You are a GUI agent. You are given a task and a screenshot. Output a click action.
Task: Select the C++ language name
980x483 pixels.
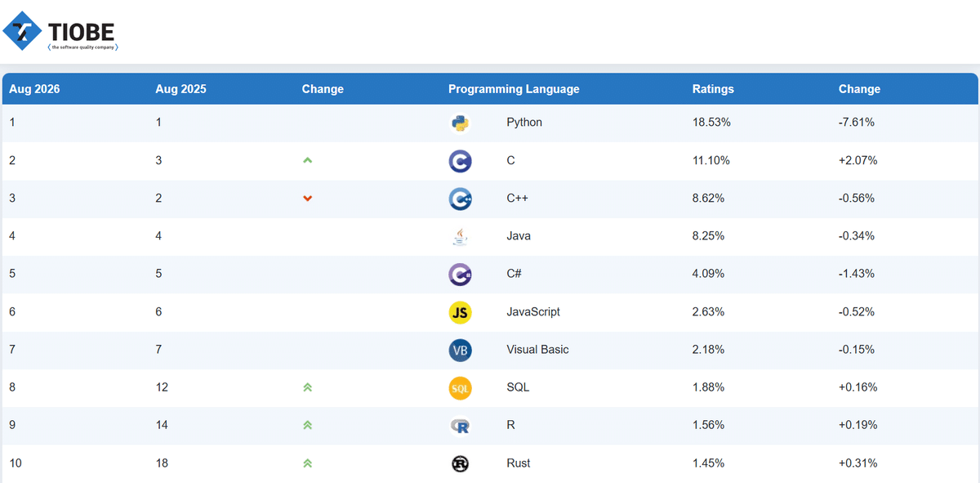518,199
